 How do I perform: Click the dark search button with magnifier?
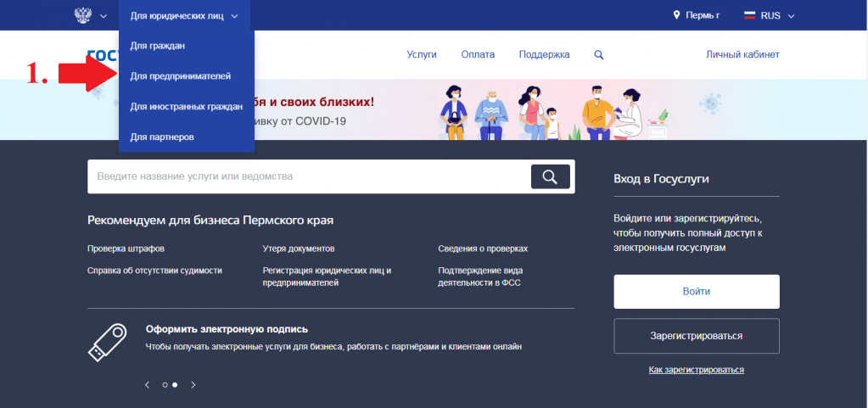click(551, 176)
